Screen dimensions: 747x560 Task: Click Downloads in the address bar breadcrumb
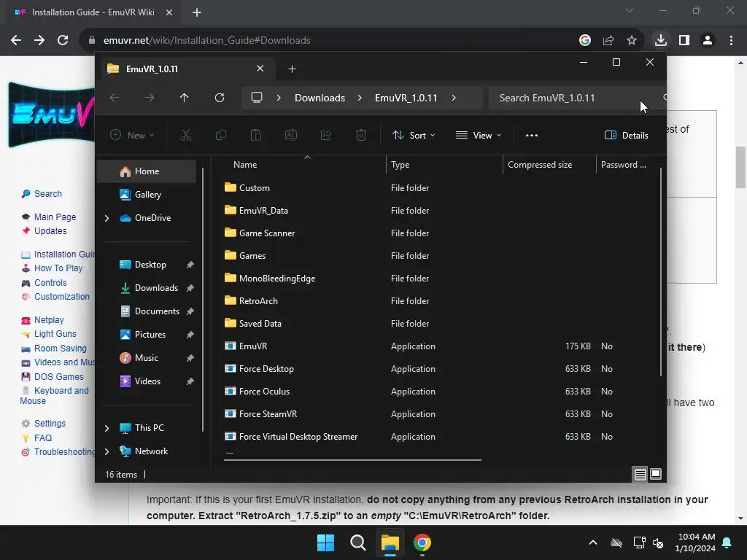[320, 98]
